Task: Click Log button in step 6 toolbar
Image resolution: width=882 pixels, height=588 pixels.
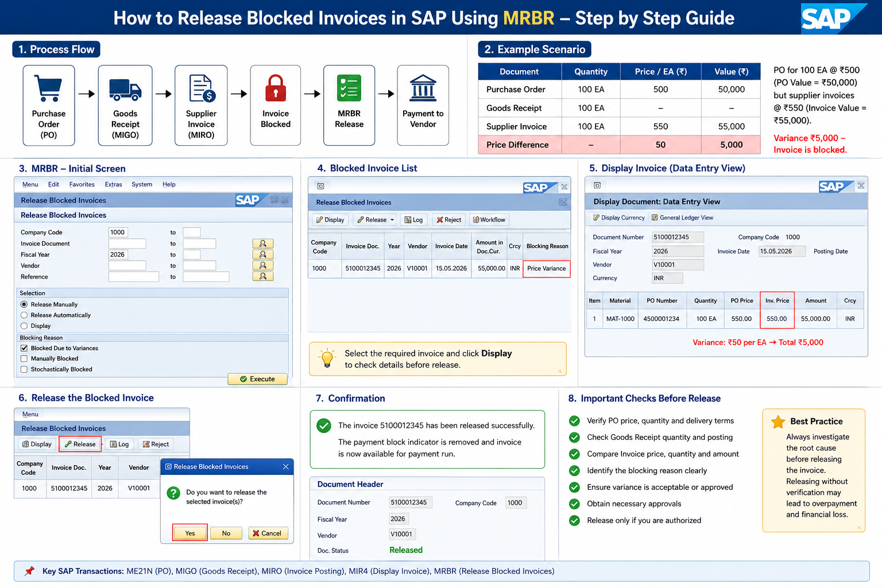Action: pyautogui.click(x=119, y=444)
